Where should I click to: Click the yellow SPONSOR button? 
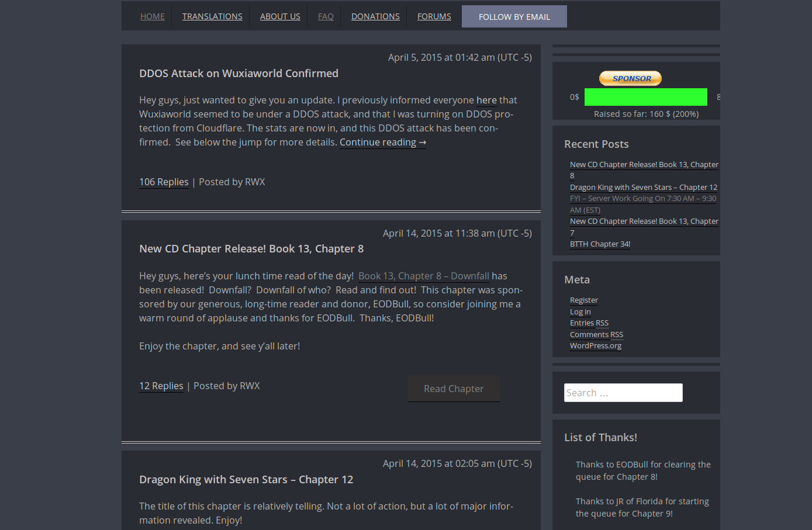point(630,78)
